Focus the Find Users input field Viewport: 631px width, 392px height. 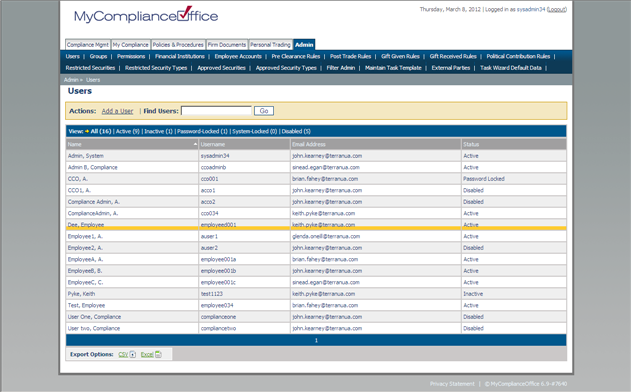coord(217,111)
